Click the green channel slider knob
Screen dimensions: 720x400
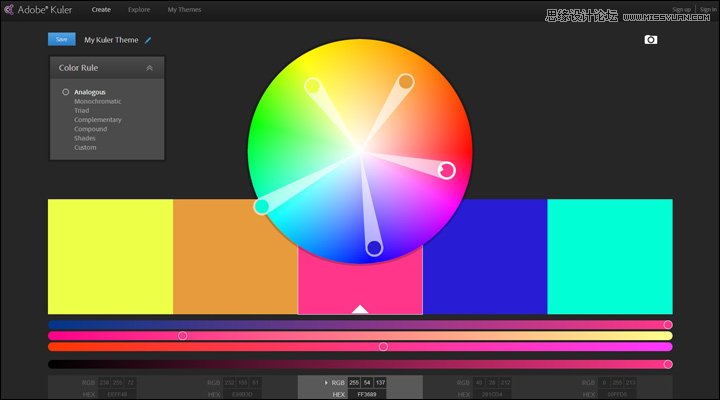point(182,336)
